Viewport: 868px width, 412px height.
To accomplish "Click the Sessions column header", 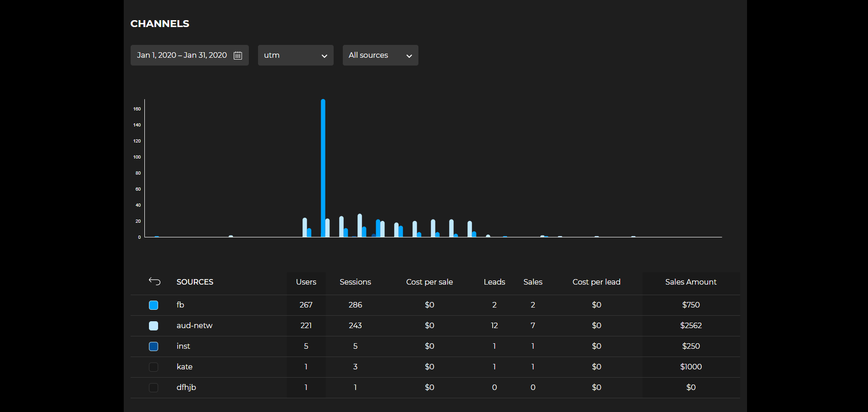I will (x=355, y=282).
